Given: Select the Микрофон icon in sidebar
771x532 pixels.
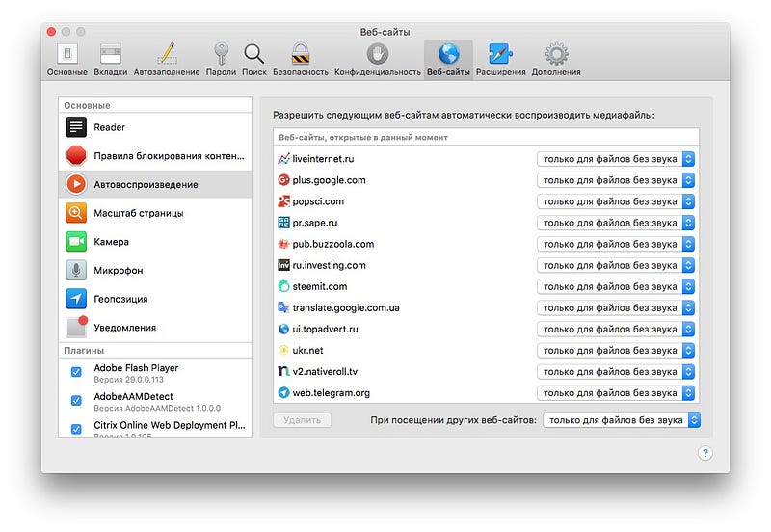Looking at the screenshot, I should point(76,270).
